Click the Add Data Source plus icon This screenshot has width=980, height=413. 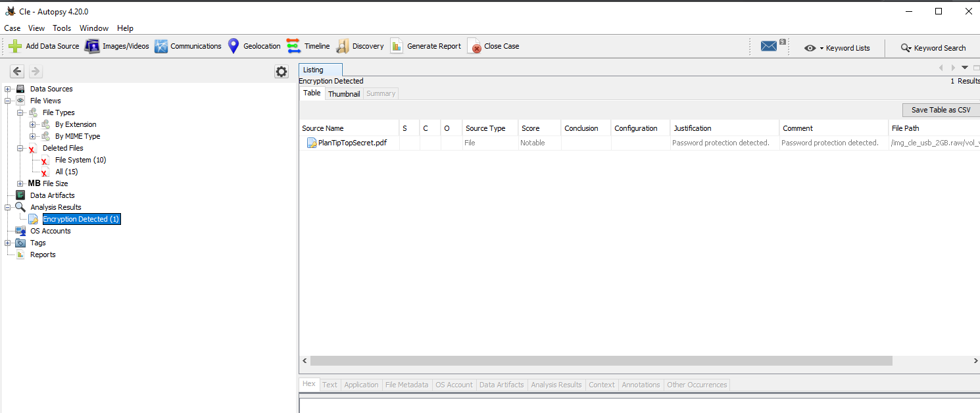(15, 46)
